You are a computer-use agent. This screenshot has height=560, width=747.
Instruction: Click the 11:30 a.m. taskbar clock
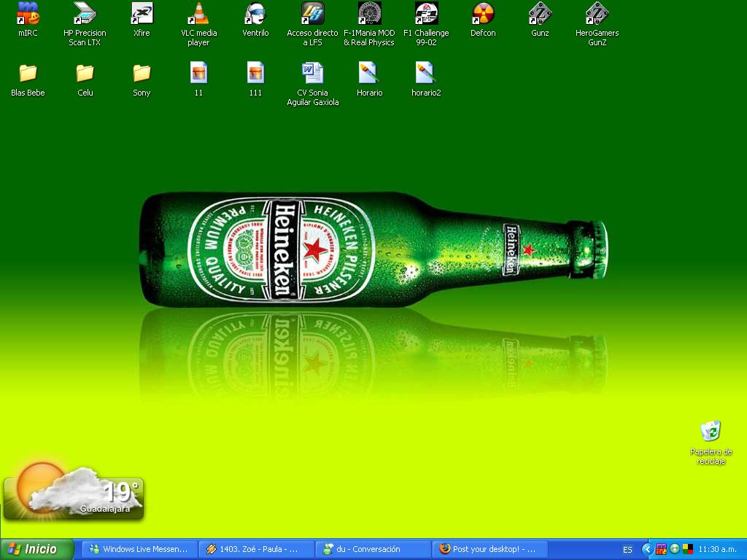coord(717,550)
